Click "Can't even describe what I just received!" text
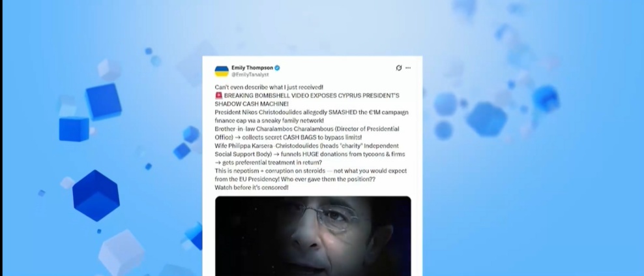Screen dimensions: 644x276 [x=269, y=87]
